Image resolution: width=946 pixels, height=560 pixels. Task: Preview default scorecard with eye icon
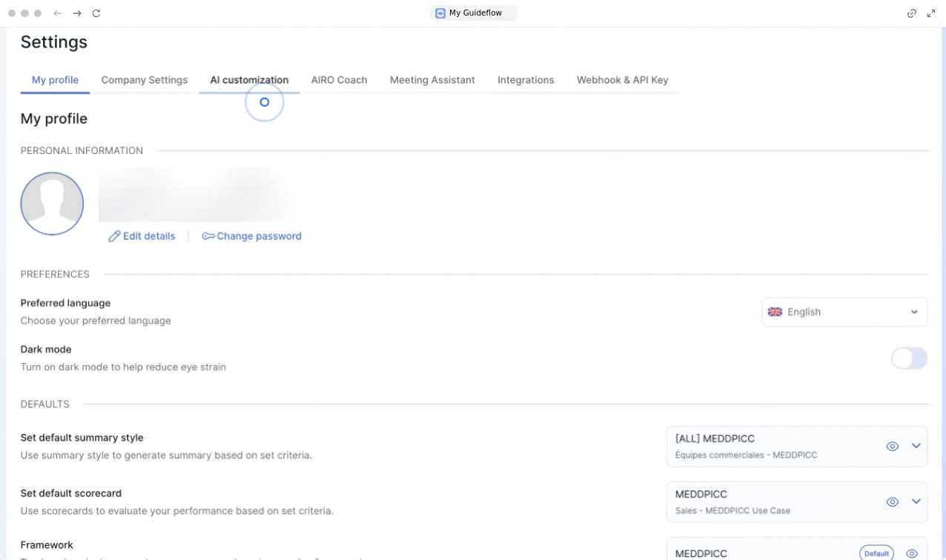pyautogui.click(x=893, y=501)
